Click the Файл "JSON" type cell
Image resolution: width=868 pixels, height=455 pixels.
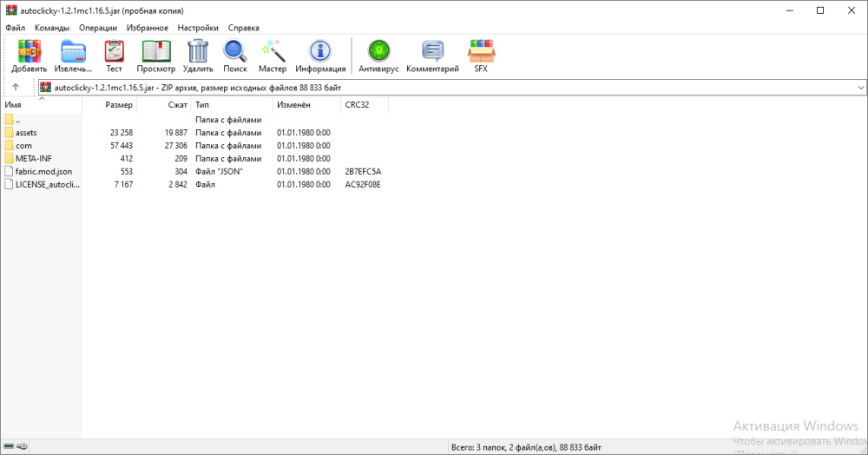219,172
